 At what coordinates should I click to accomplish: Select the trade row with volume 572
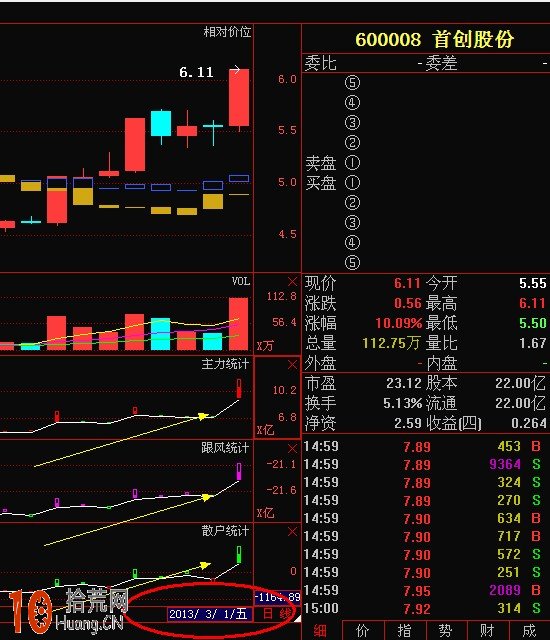425,554
